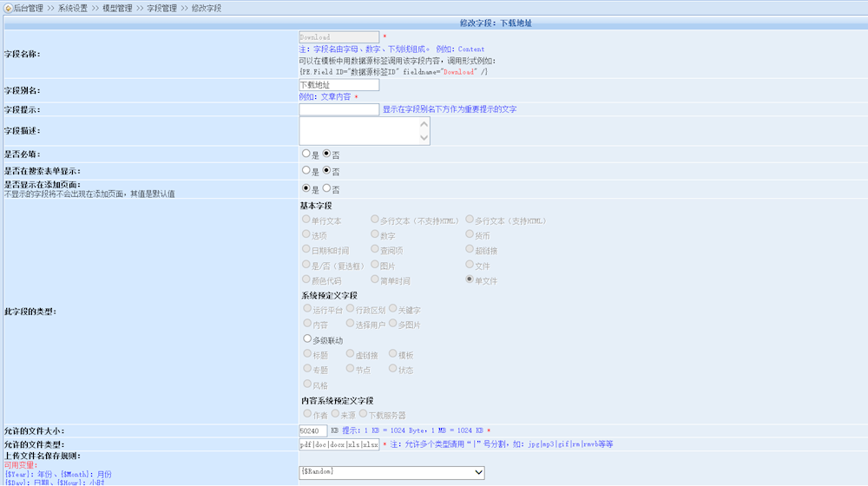The height and width of the screenshot is (486, 868).
Task: Go to 系统设置 in the breadcrumb
Action: (x=72, y=8)
